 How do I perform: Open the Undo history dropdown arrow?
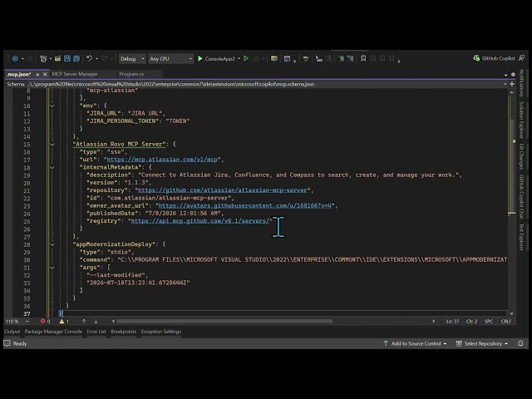(x=96, y=59)
